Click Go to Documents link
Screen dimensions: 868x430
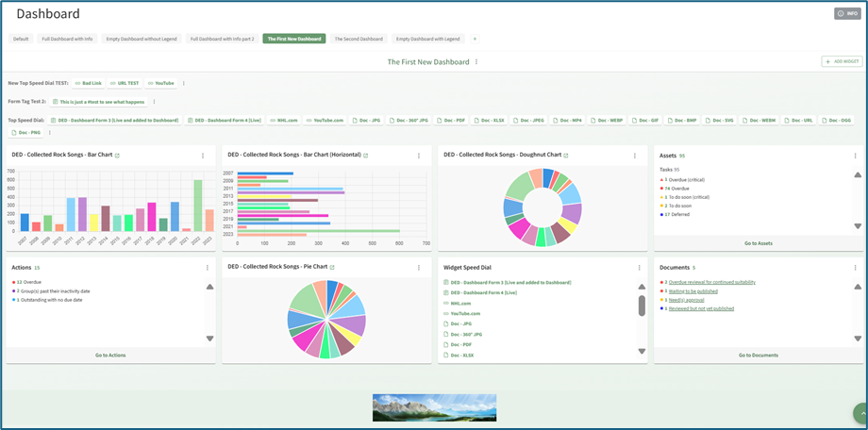point(758,356)
